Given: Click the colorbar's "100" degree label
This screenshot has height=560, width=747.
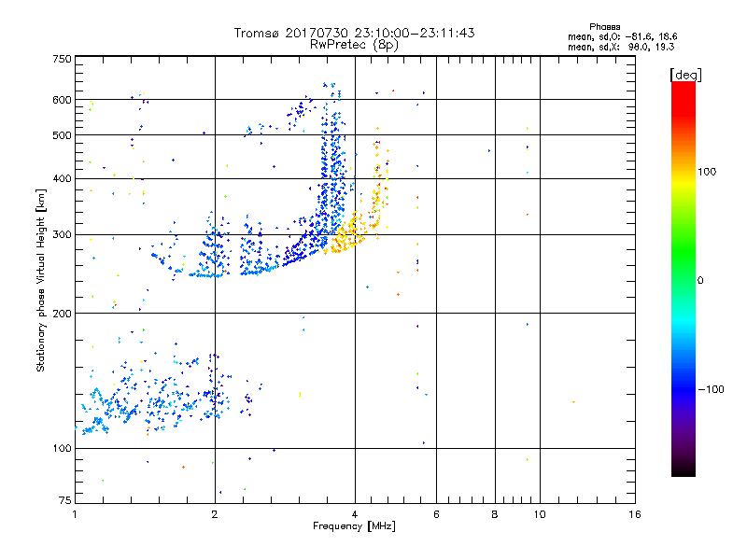Looking at the screenshot, I should (x=707, y=172).
